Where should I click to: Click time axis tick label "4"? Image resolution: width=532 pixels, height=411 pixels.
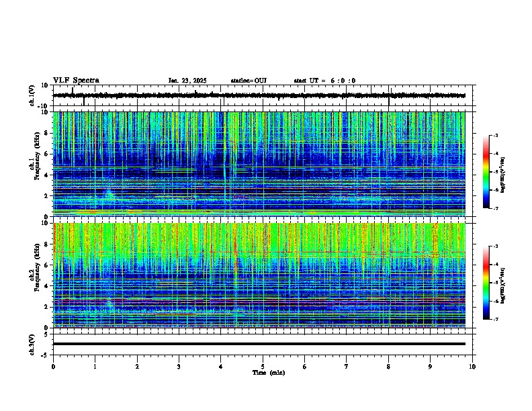click(x=221, y=367)
